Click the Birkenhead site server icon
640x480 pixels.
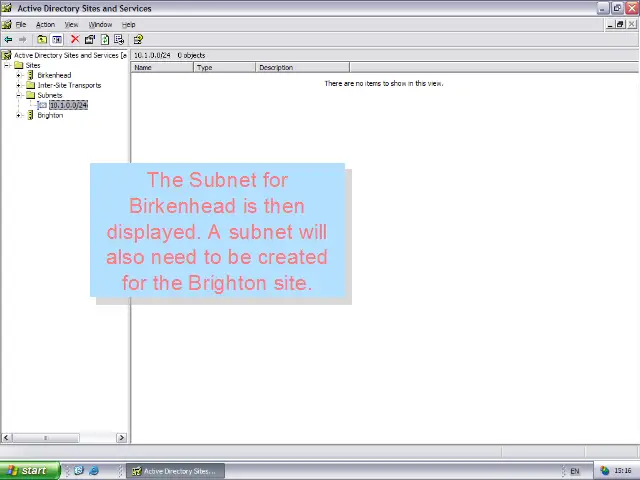31,75
